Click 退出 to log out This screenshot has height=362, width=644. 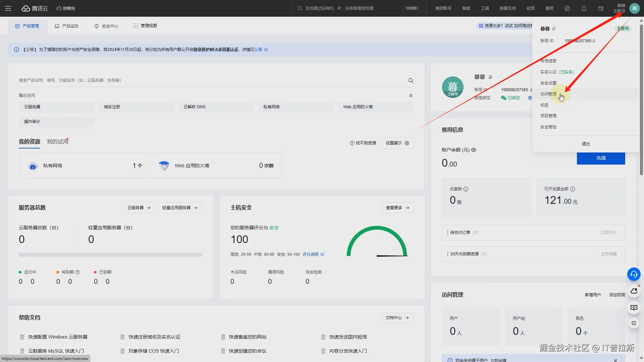pyautogui.click(x=585, y=144)
